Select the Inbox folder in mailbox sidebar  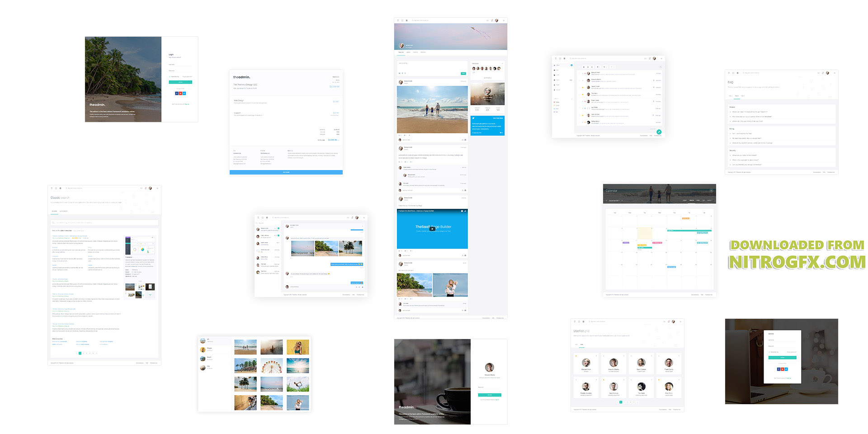tap(558, 65)
